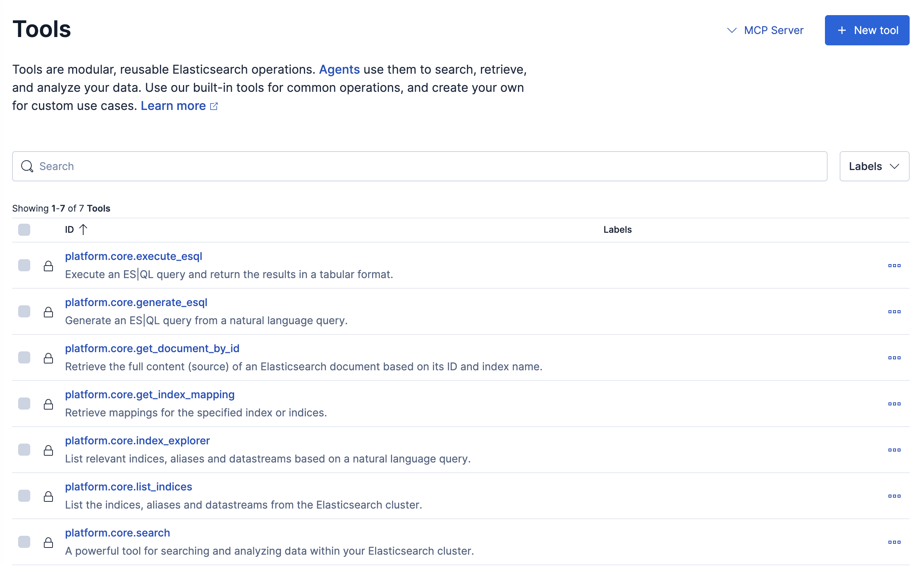Click the lock icon on platform.core.list_indices row
The height and width of the screenshot is (566, 924).
coord(49,496)
